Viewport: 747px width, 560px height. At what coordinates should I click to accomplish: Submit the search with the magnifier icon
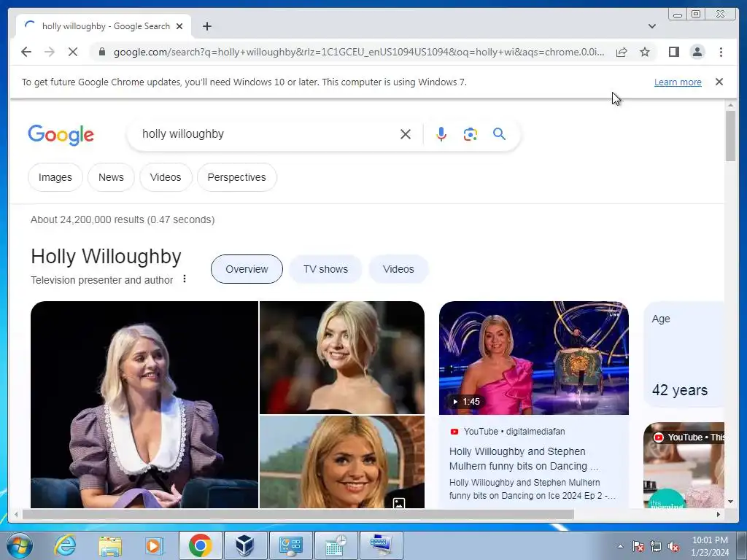(x=499, y=134)
